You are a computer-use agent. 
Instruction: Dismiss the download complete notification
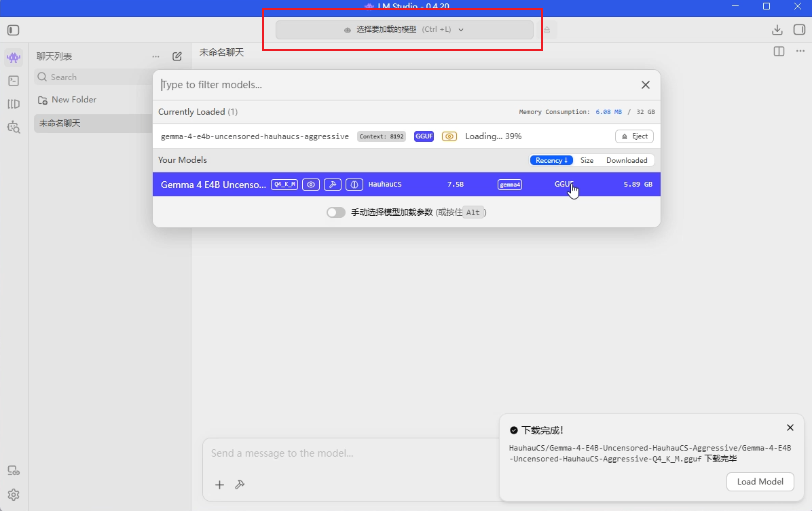pyautogui.click(x=790, y=428)
